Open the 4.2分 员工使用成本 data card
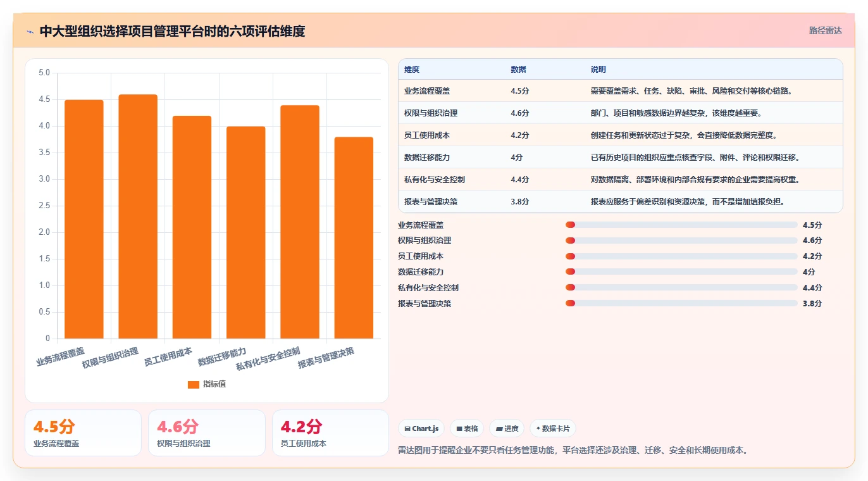 (330, 433)
